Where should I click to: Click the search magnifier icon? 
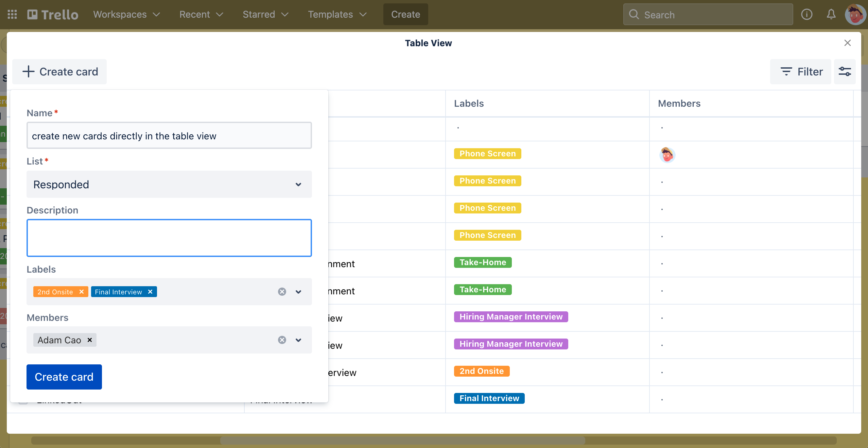pyautogui.click(x=634, y=15)
